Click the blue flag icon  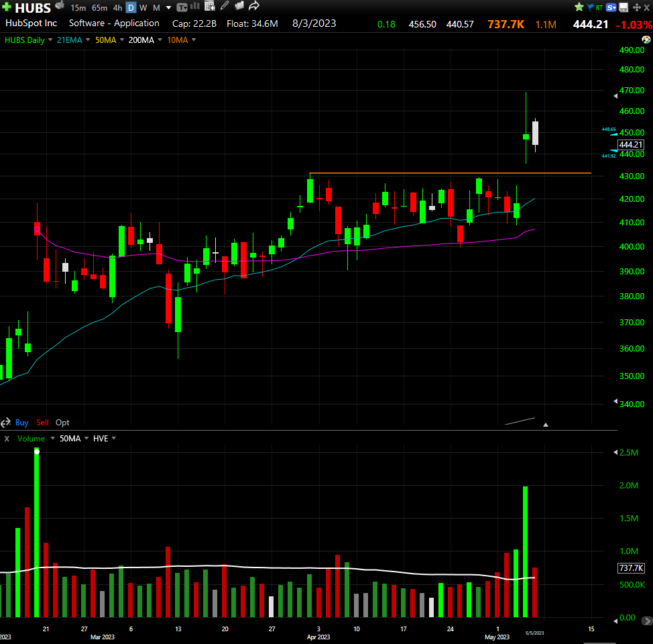click(590, 7)
